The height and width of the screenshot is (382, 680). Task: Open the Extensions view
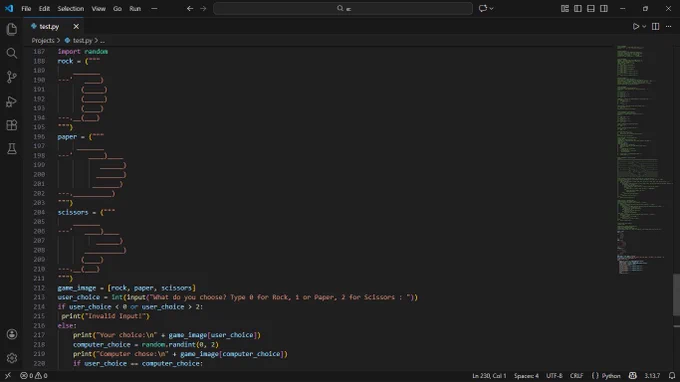pos(12,125)
